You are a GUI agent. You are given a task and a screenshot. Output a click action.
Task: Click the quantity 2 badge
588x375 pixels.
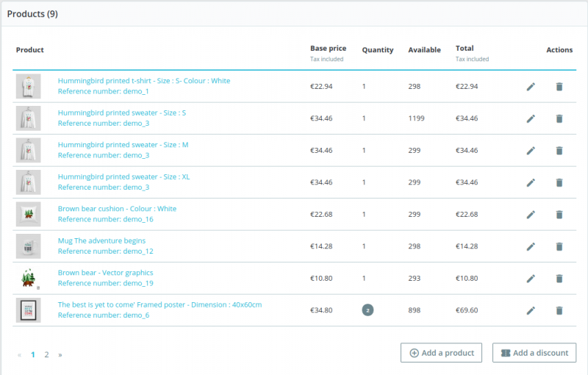tap(367, 310)
